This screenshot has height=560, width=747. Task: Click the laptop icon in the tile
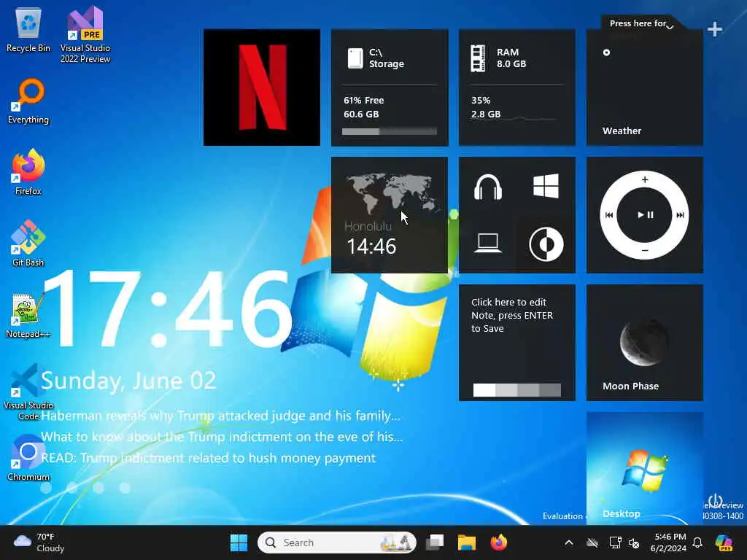[488, 244]
